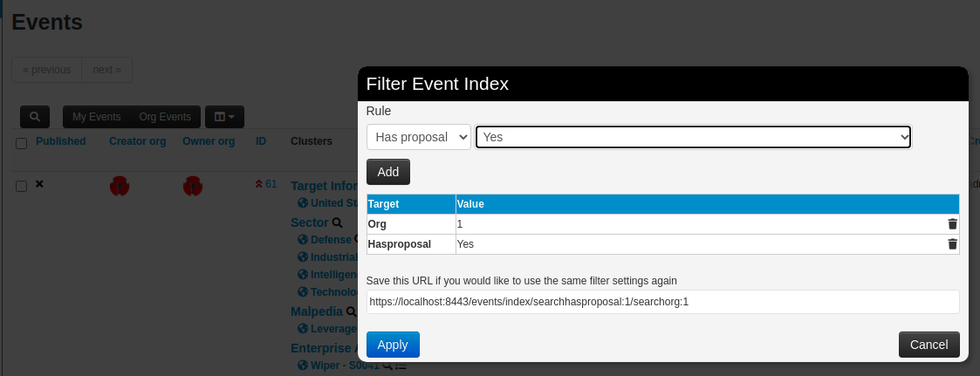Click the unpublished X mark for event 61
Image resolution: width=980 pixels, height=376 pixels.
tap(39, 184)
